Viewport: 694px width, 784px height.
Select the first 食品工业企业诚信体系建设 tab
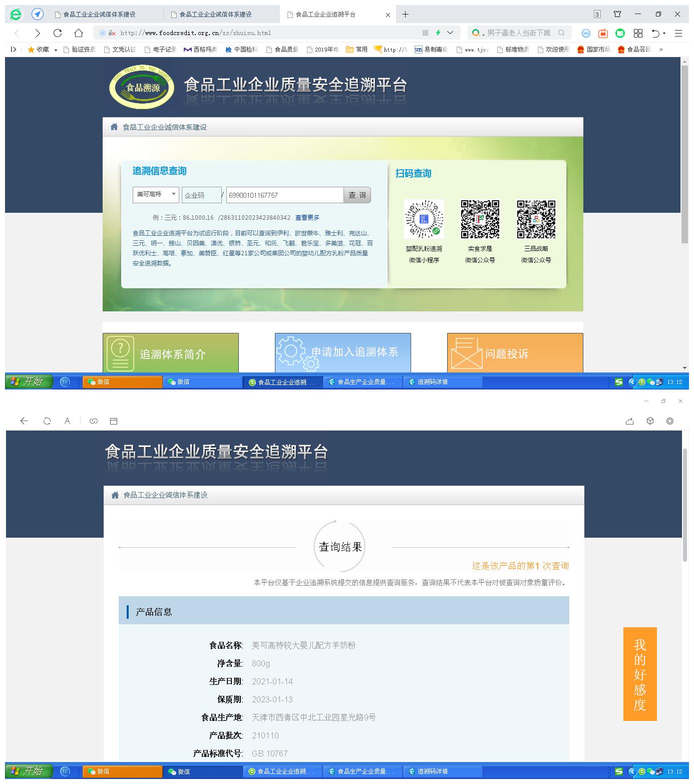click(100, 15)
